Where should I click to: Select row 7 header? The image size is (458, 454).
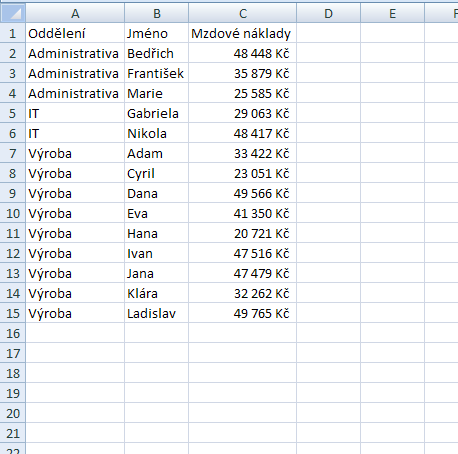point(13,153)
